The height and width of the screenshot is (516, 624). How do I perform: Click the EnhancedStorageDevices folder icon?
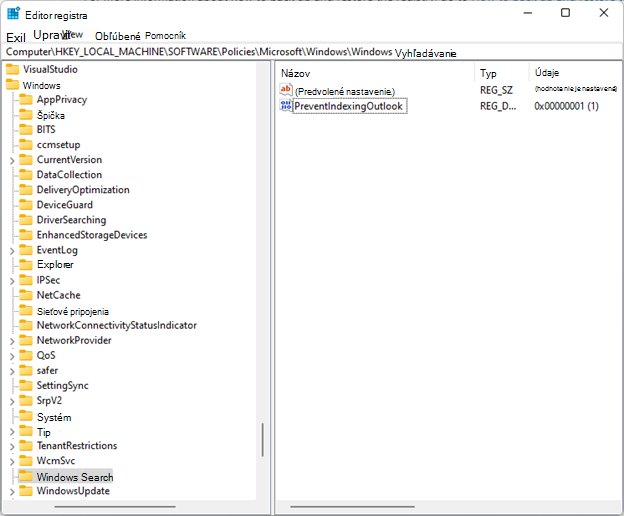click(26, 235)
